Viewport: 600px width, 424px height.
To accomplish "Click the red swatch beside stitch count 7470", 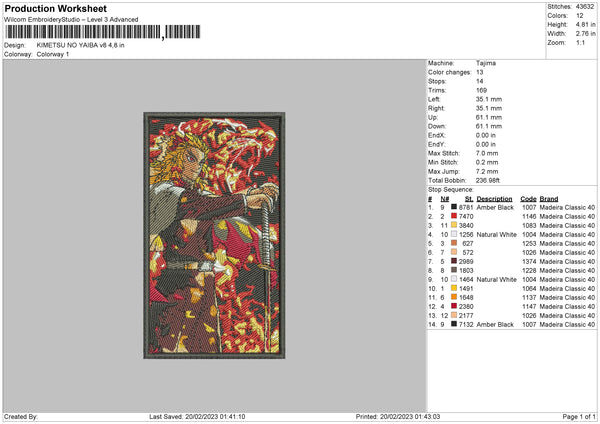I will pyautogui.click(x=454, y=216).
